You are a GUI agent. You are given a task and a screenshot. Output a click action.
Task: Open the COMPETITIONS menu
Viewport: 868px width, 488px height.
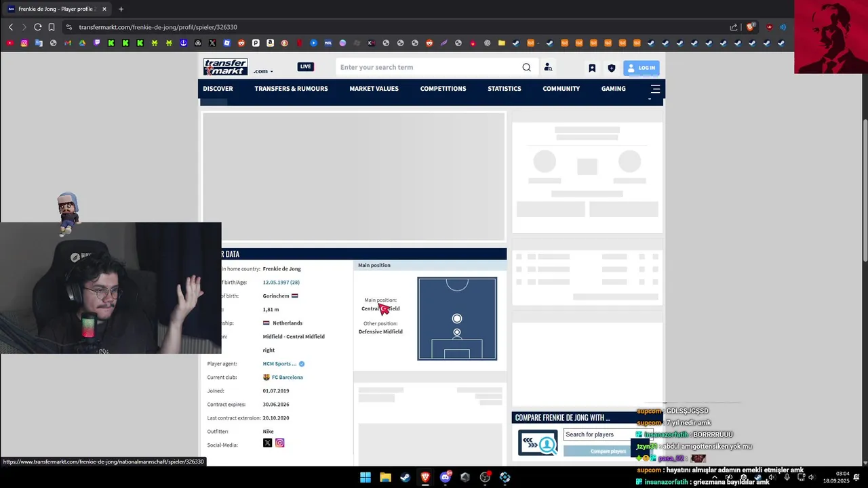click(443, 89)
